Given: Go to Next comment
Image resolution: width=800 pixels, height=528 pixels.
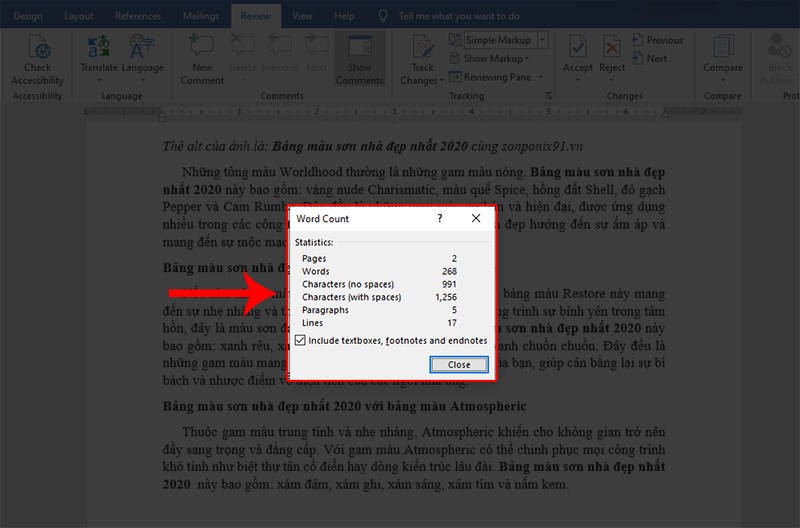Looking at the screenshot, I should coord(317,55).
